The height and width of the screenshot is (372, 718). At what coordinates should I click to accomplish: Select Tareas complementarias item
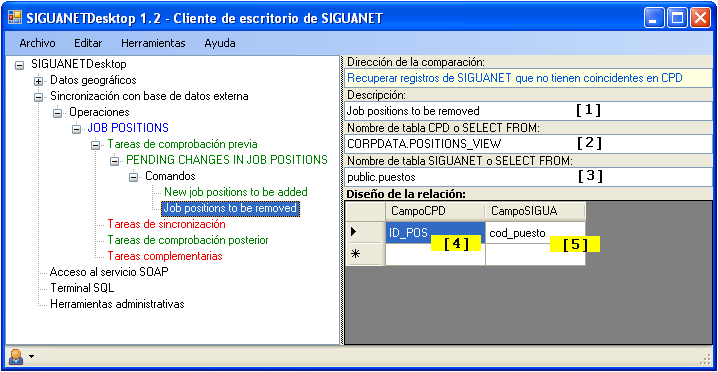tap(165, 256)
